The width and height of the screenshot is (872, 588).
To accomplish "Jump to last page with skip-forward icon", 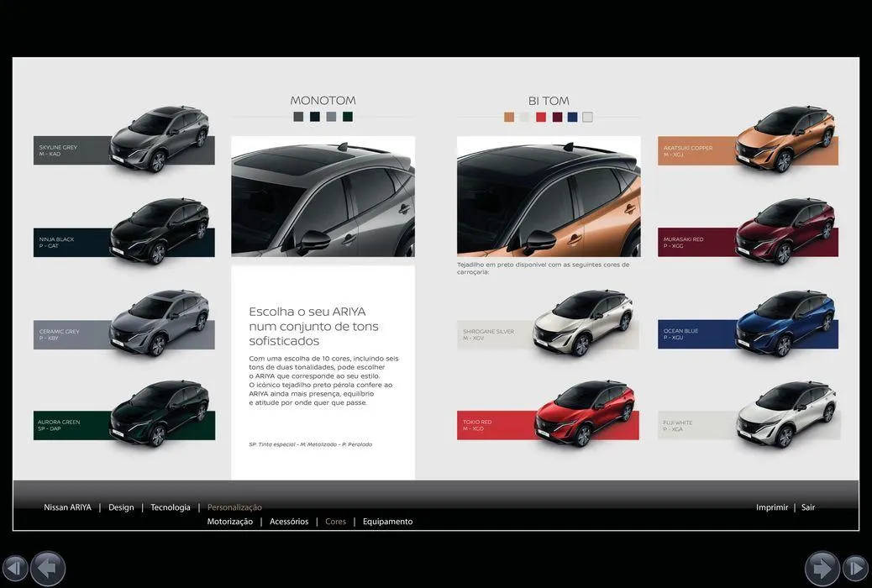I will (x=855, y=568).
